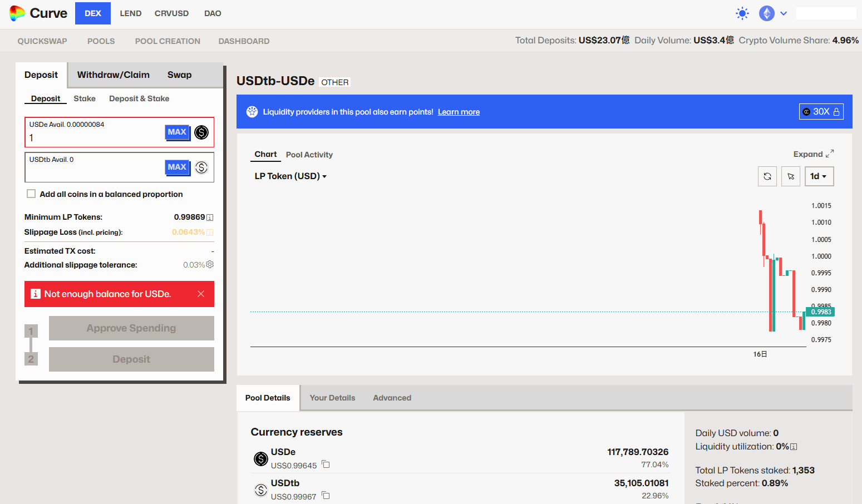The height and width of the screenshot is (504, 862).
Task: Switch to the Swap tab
Action: tap(180, 75)
